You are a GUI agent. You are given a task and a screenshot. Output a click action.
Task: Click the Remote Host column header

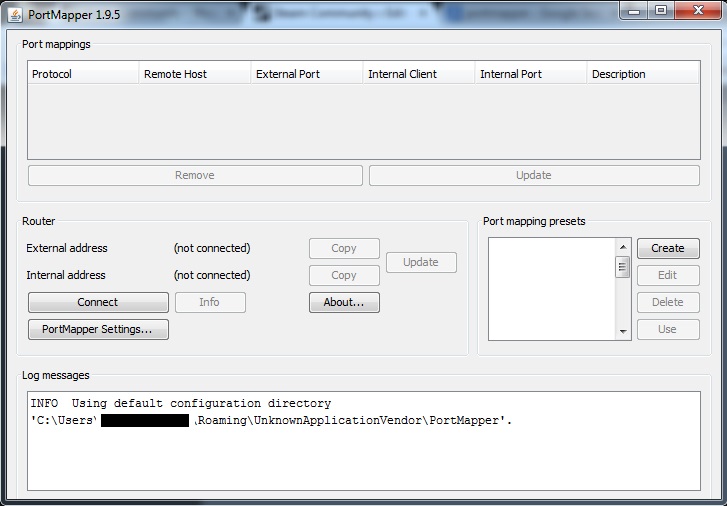[x=195, y=74]
